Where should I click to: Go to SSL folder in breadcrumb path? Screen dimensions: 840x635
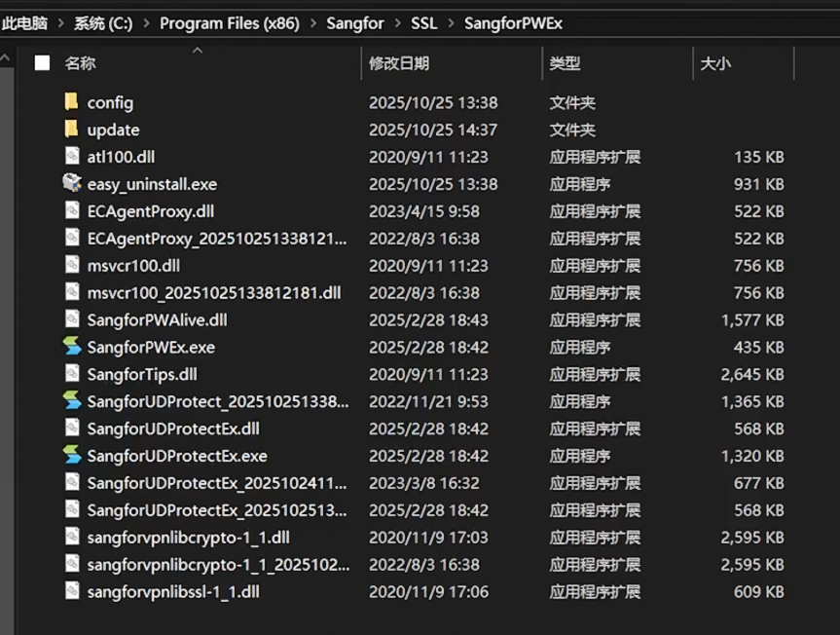point(424,23)
